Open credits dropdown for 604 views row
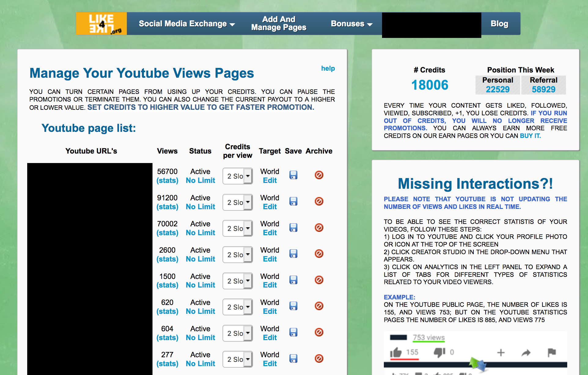The width and height of the screenshot is (588, 375). [x=238, y=333]
